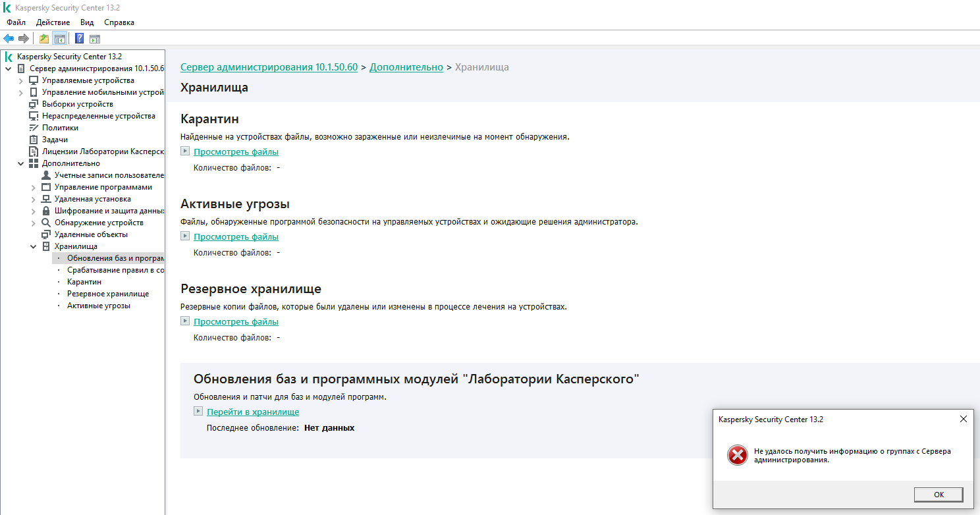
Task: Select Обновления баз и программ tree item
Action: pos(115,258)
